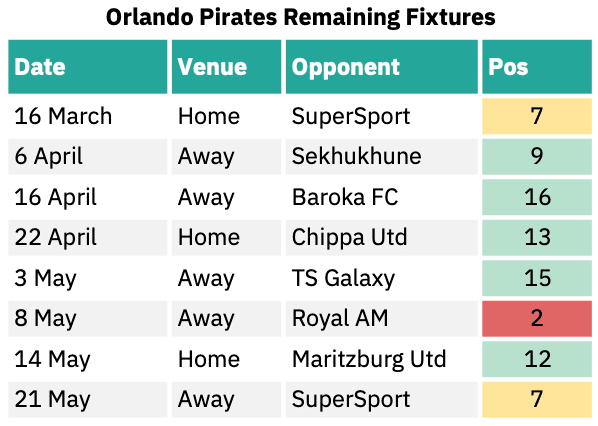The image size is (598, 426).
Task: Click the red position 2 cell
Action: pos(537,318)
